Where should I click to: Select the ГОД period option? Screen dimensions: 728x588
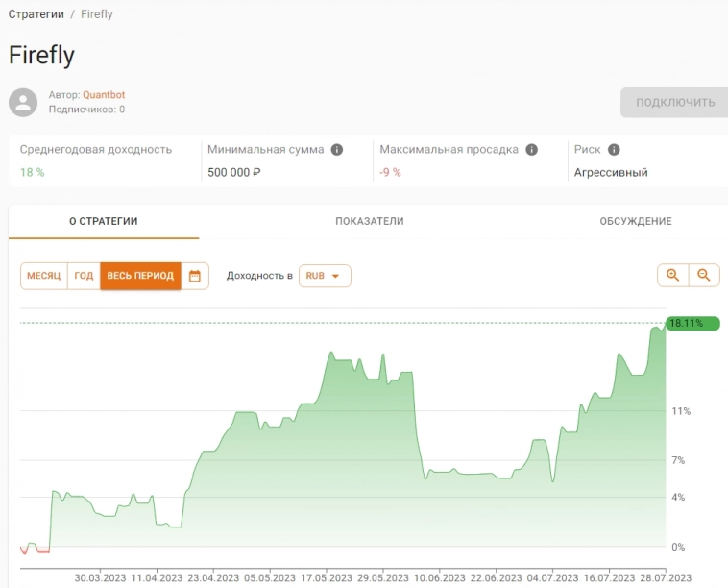click(x=84, y=276)
